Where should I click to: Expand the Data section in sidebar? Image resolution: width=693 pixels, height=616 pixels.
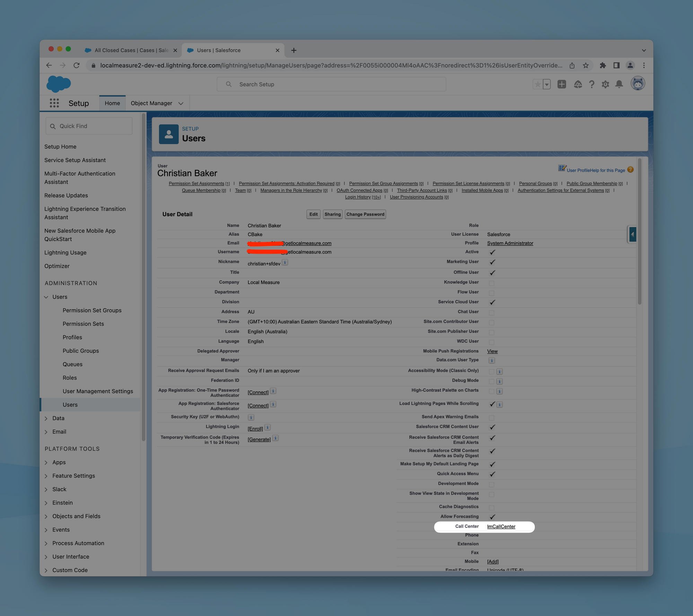[x=46, y=418]
